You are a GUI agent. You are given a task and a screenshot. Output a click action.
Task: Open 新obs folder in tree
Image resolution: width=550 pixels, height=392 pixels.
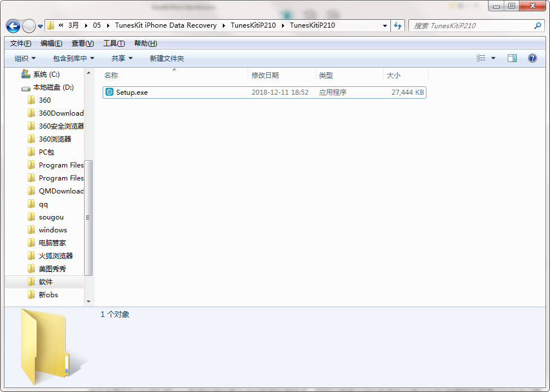point(49,295)
